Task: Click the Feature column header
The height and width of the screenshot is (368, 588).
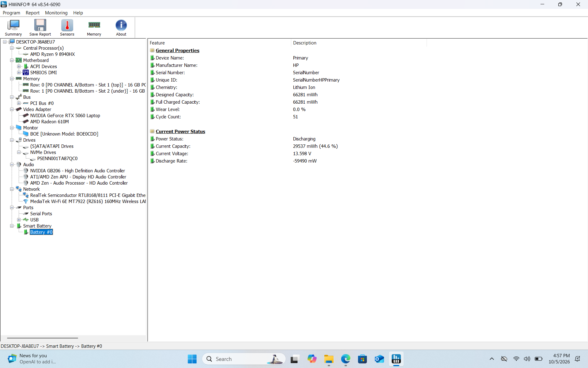Action: [219, 43]
